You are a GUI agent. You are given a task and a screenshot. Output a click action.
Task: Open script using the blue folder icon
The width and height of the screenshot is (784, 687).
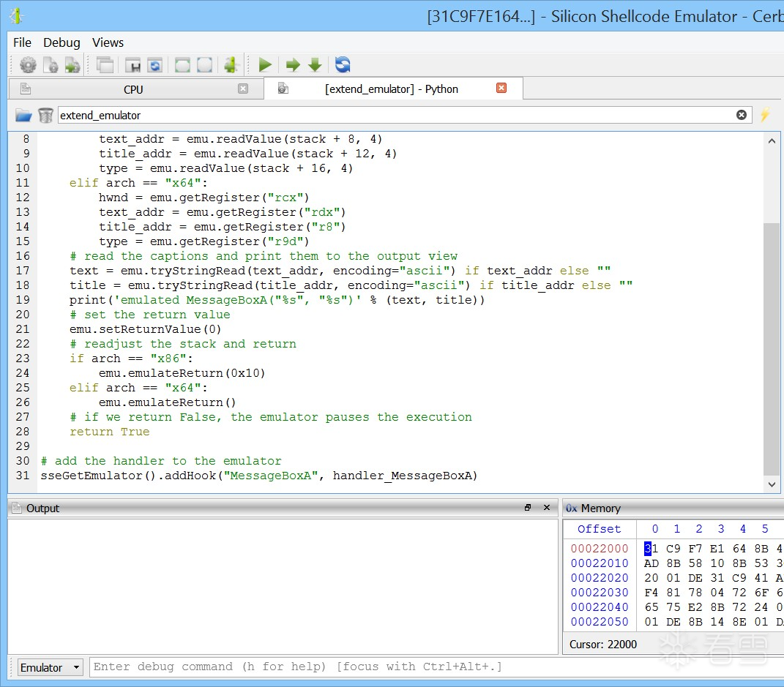point(23,116)
